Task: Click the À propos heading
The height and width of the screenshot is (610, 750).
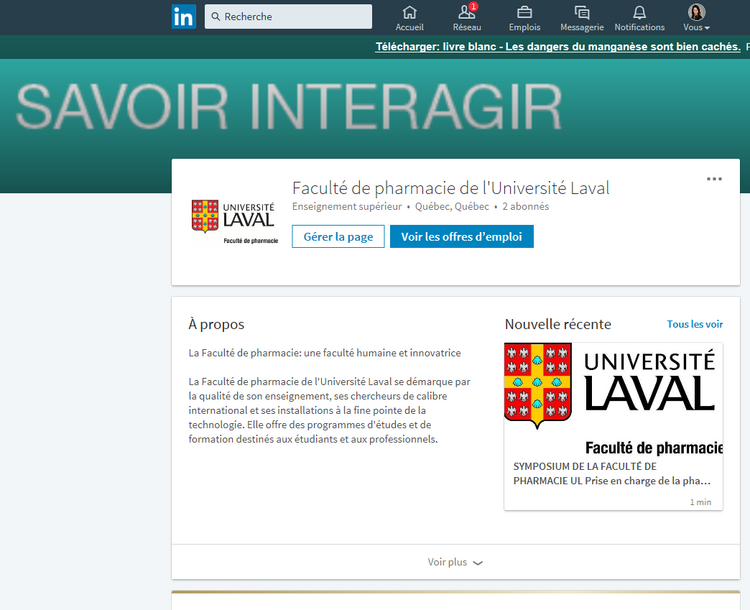Action: tap(216, 324)
